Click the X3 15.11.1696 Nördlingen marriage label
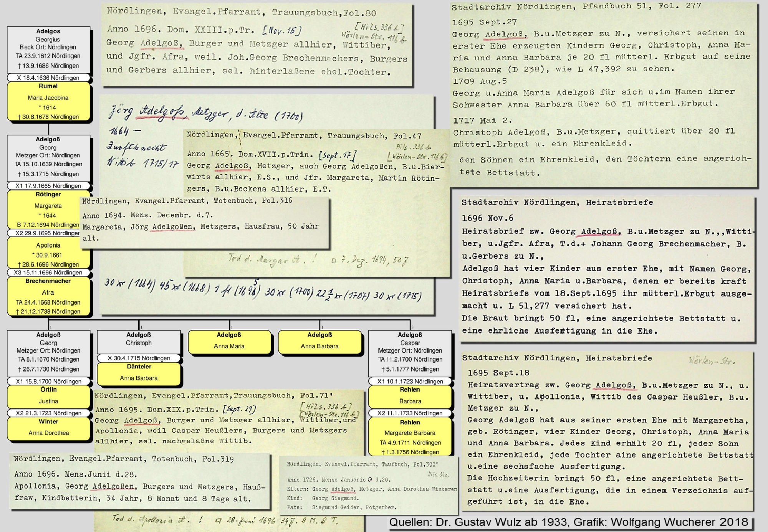The image size is (768, 532). coord(48,273)
